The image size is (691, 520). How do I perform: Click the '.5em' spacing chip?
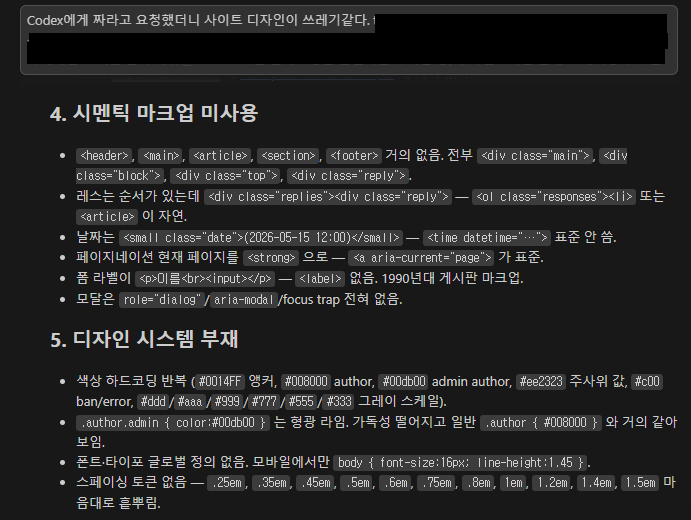[357, 483]
